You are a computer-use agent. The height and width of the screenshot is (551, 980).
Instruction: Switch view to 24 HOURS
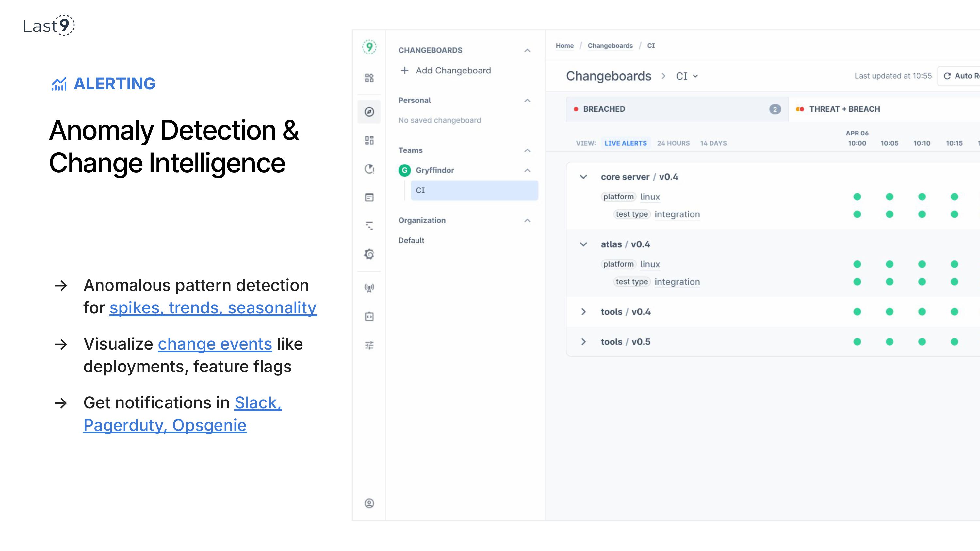pyautogui.click(x=673, y=143)
